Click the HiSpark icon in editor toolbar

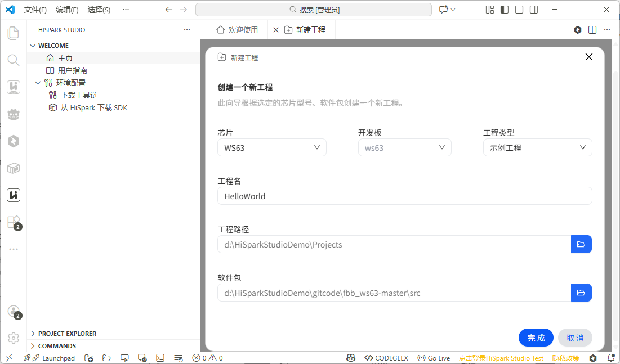point(578,30)
